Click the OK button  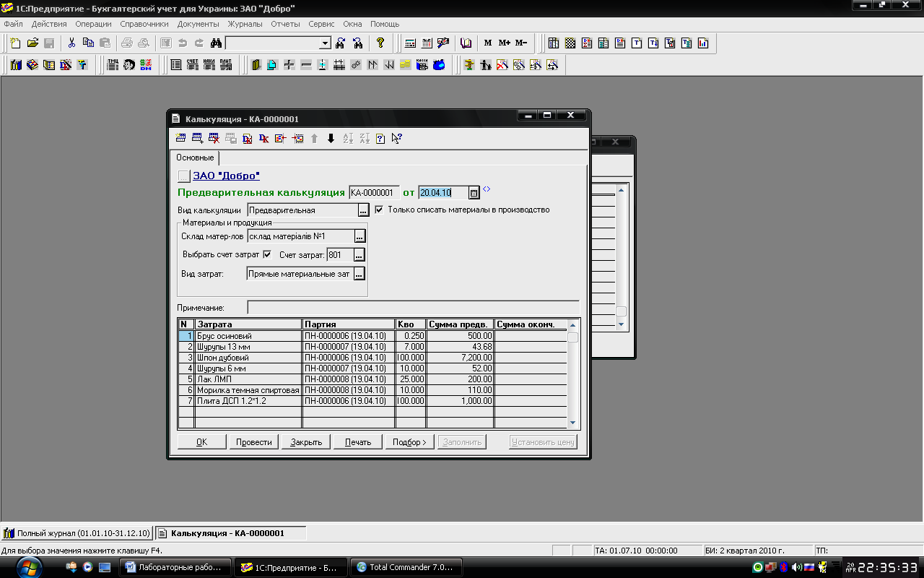click(x=201, y=442)
